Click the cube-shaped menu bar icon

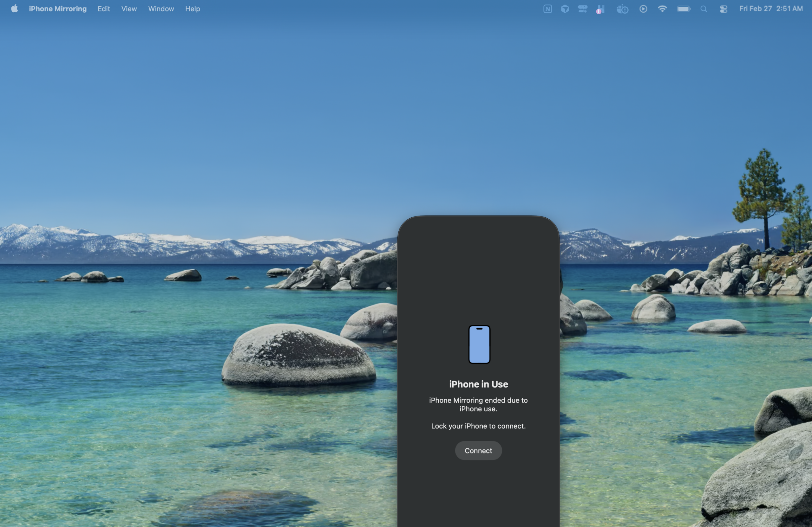pyautogui.click(x=565, y=9)
